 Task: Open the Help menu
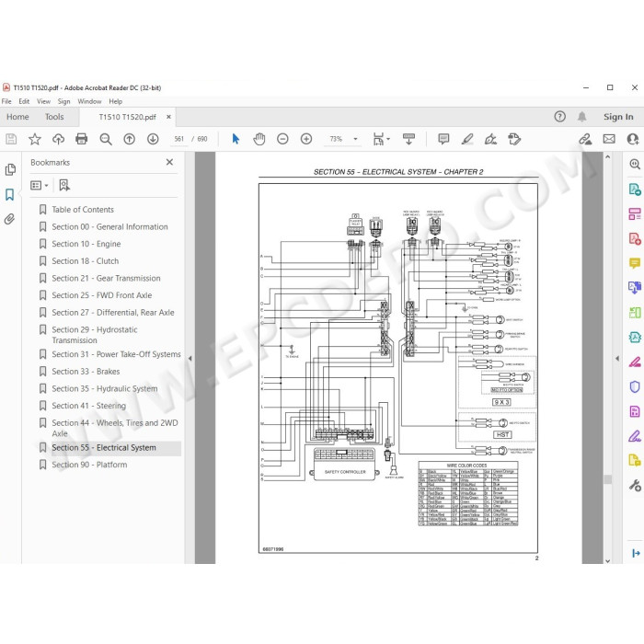[x=115, y=101]
